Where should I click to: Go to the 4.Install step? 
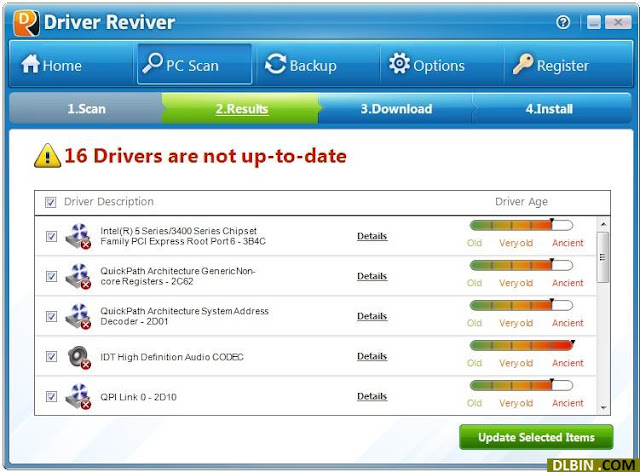[x=549, y=109]
